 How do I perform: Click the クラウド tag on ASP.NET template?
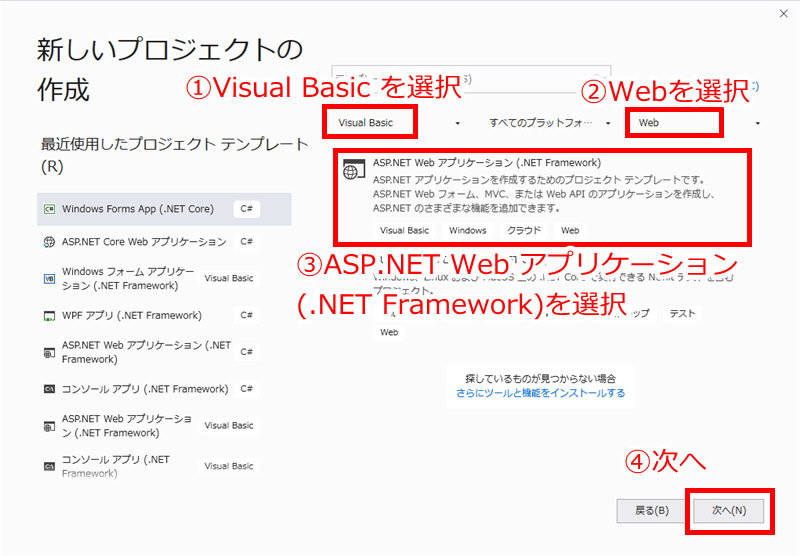(x=523, y=231)
